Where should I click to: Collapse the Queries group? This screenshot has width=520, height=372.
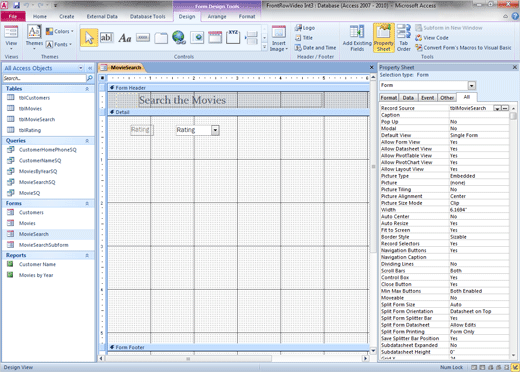[87, 141]
